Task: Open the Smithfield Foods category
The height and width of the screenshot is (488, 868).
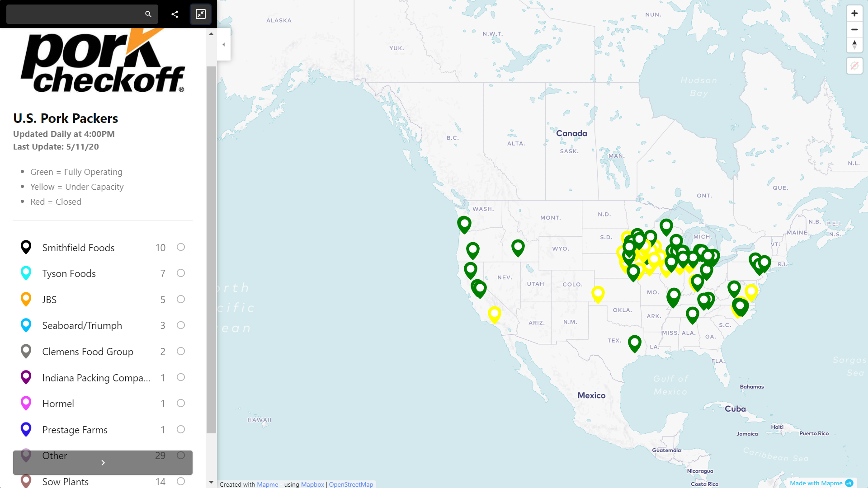Action: pyautogui.click(x=78, y=248)
